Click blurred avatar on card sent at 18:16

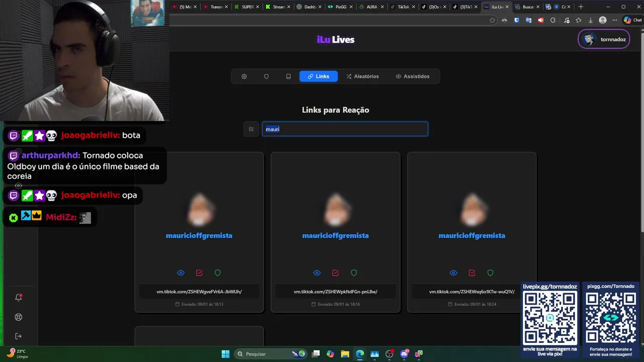point(336,209)
